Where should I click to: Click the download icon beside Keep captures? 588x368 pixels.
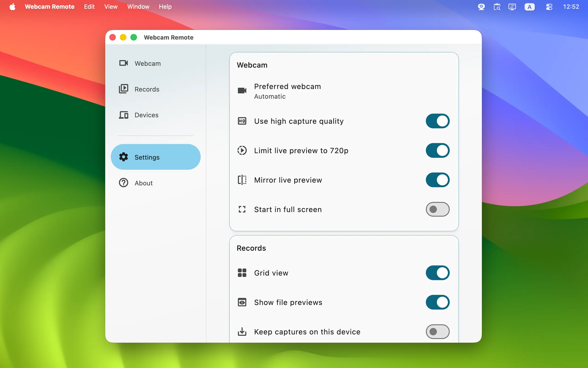point(242,332)
